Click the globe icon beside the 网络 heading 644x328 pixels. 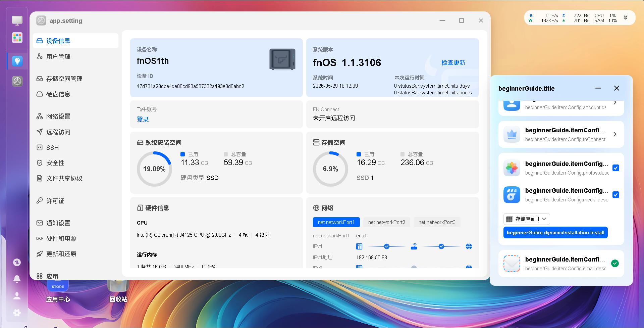(x=316, y=208)
